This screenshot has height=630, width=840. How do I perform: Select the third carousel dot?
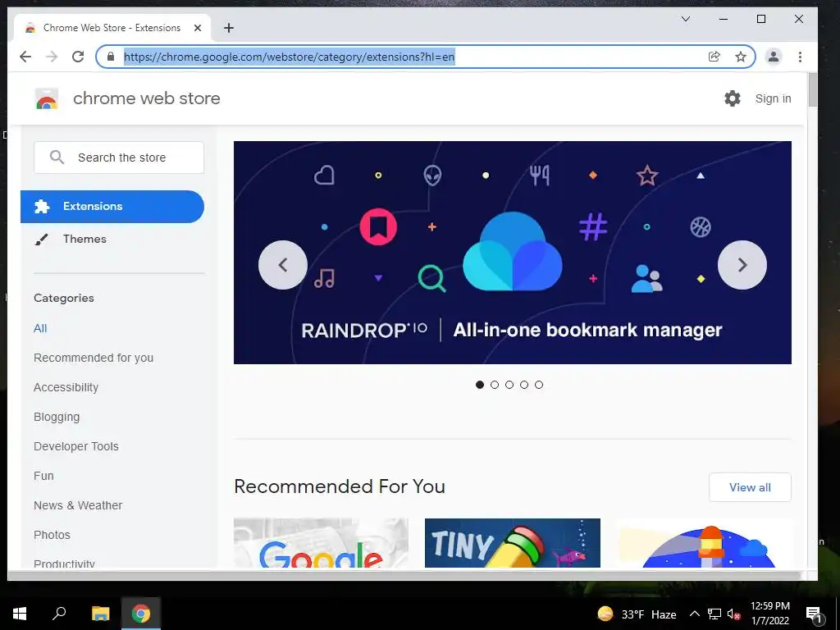pos(509,385)
